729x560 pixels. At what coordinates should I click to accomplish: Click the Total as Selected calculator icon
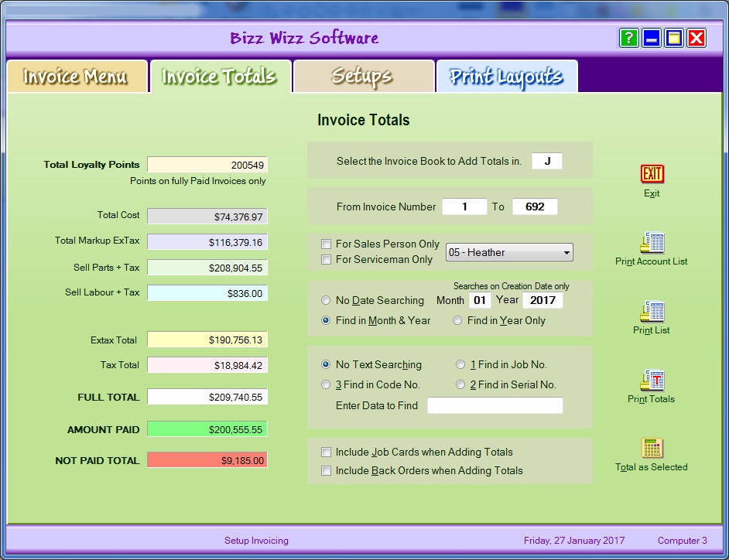[652, 448]
